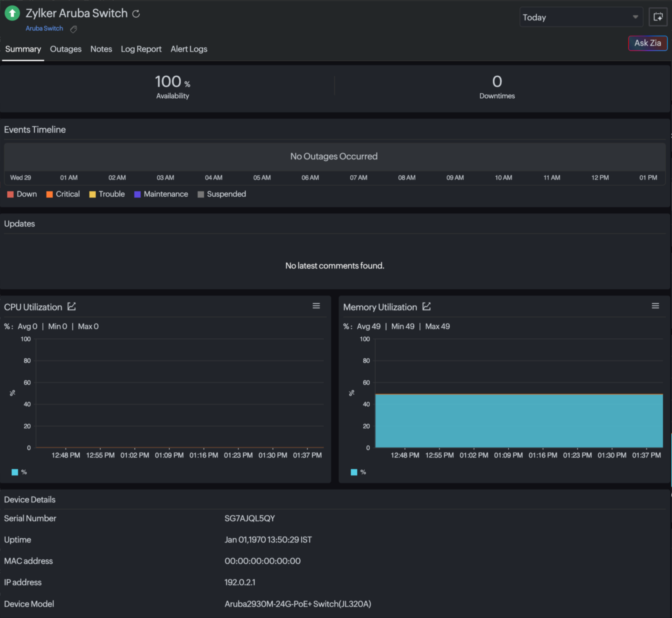672x618 pixels.
Task: Switch to the Outages tab
Action: pos(66,49)
